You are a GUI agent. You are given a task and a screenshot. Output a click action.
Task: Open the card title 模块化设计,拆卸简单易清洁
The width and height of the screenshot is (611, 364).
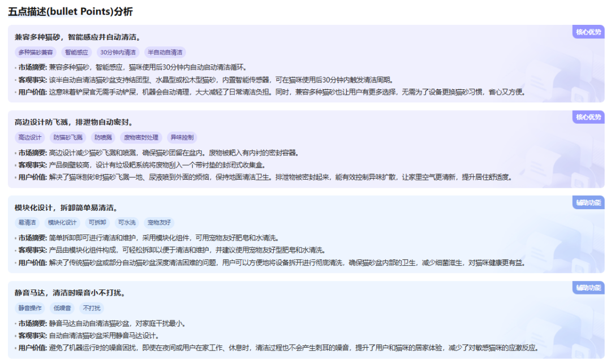click(x=67, y=207)
